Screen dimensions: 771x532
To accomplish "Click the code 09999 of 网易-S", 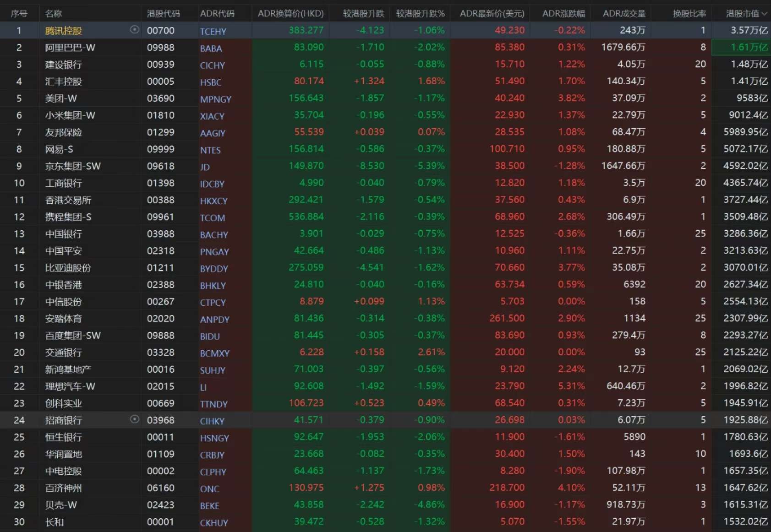I will [x=160, y=149].
